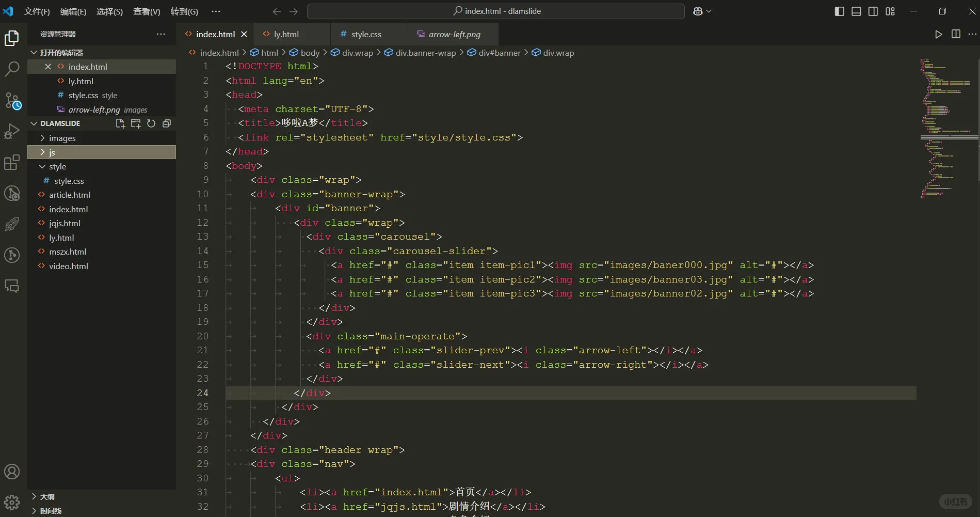Switch to the style.css tab
The height and width of the screenshot is (517, 980).
(369, 34)
